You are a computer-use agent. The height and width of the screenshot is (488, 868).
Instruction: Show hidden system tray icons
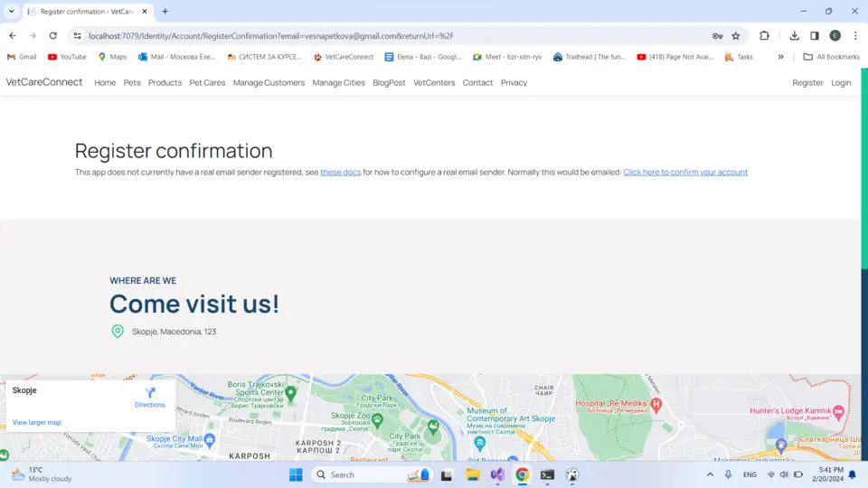710,474
